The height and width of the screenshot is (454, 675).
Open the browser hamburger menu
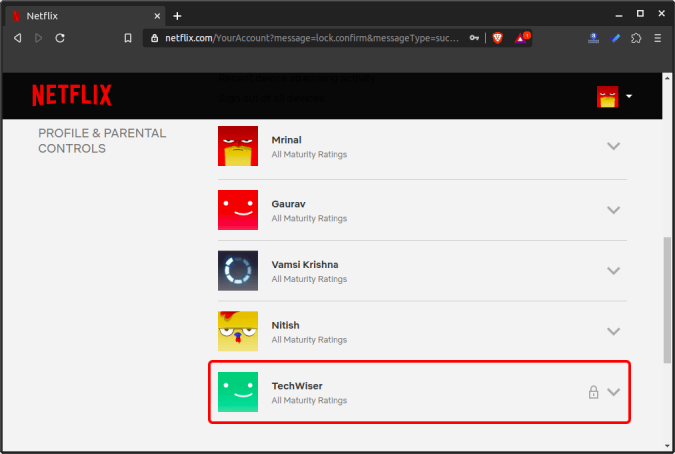click(x=657, y=38)
